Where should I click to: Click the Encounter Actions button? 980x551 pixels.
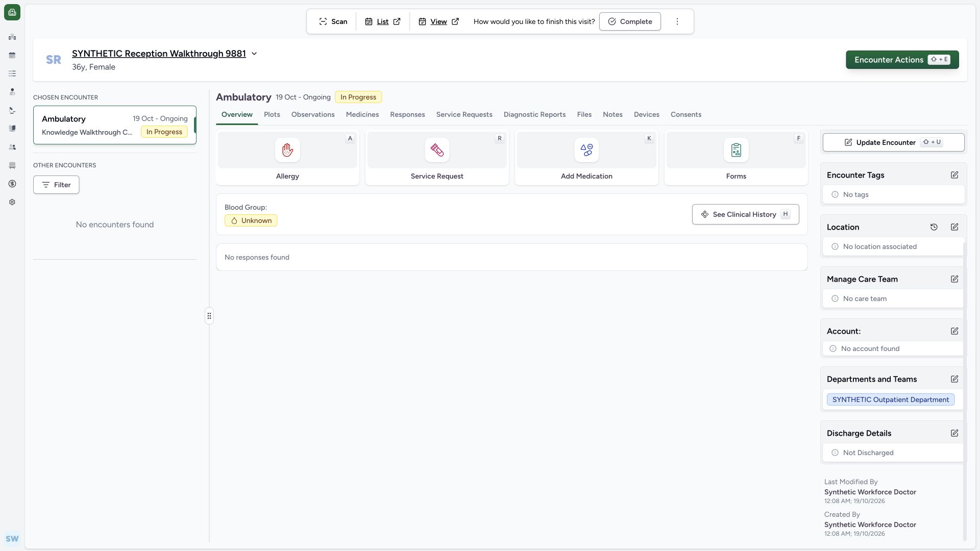(x=902, y=60)
